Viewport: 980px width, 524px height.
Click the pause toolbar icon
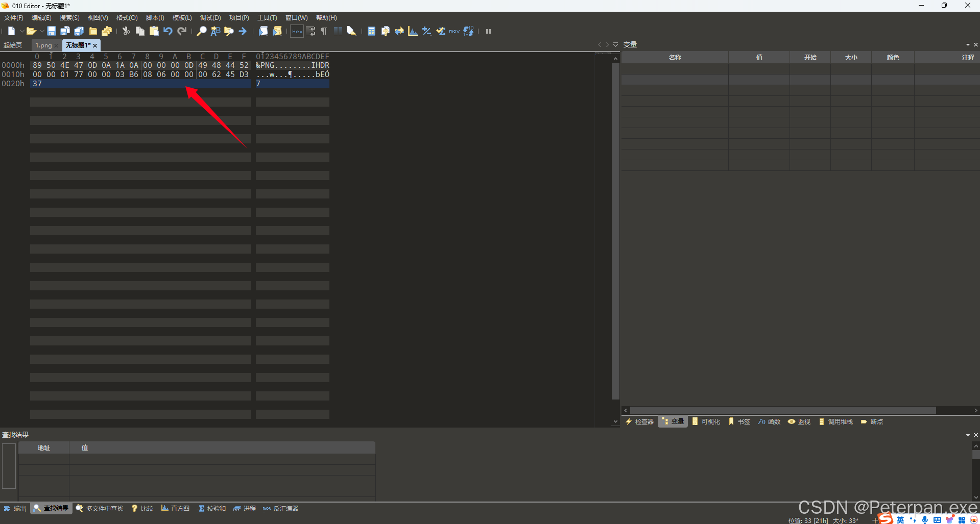pos(488,31)
